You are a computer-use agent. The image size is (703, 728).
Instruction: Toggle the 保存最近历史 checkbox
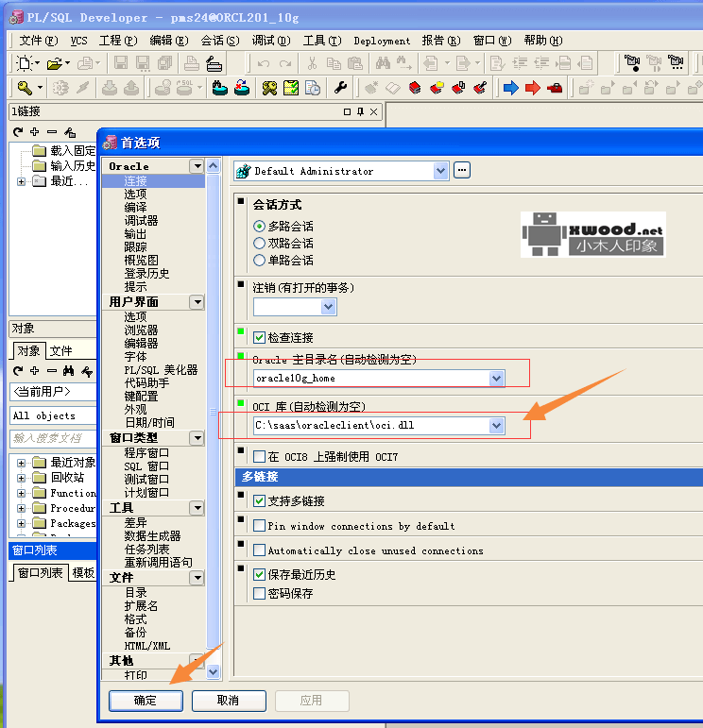(259, 574)
